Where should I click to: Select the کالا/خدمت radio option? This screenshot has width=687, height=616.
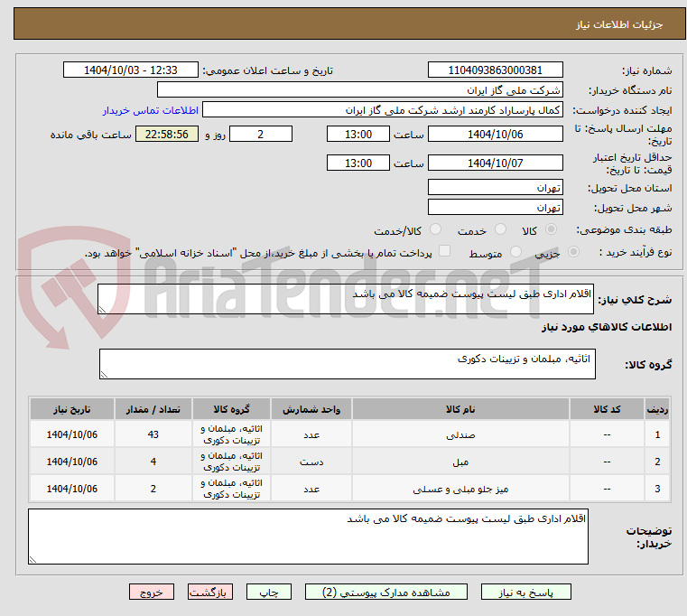435,229
